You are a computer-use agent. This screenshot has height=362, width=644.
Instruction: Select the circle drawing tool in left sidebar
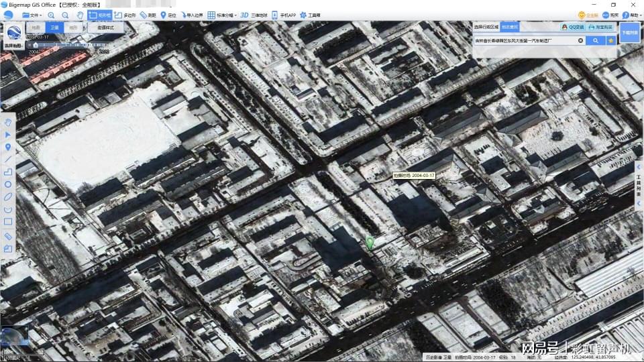[x=8, y=184]
